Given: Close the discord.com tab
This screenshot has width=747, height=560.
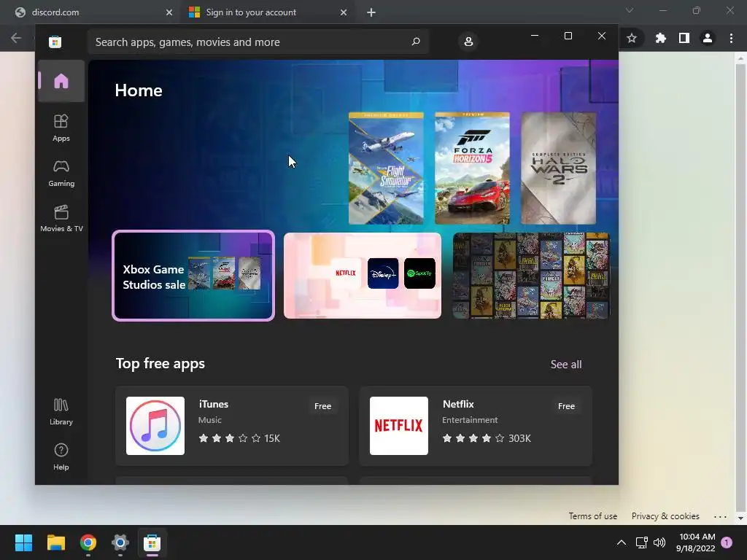Looking at the screenshot, I should point(169,12).
